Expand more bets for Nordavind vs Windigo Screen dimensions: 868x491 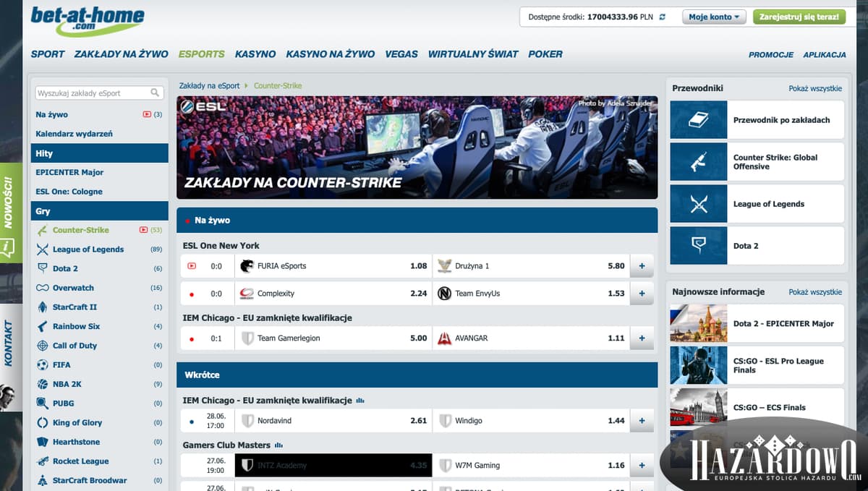pos(642,421)
